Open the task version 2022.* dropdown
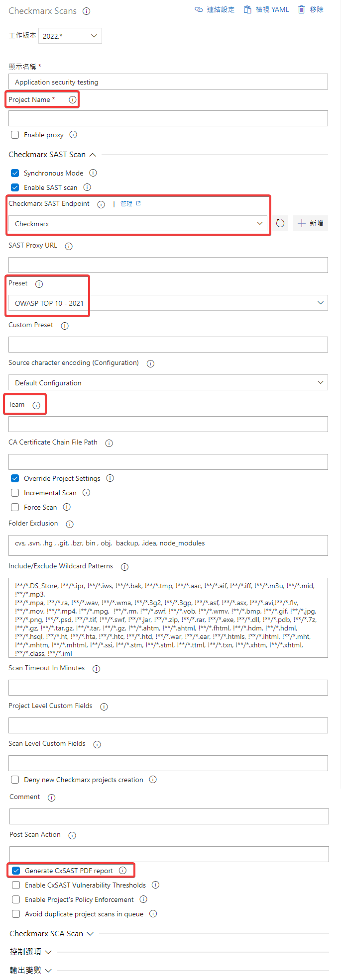This screenshot has height=980, width=341. [70, 36]
